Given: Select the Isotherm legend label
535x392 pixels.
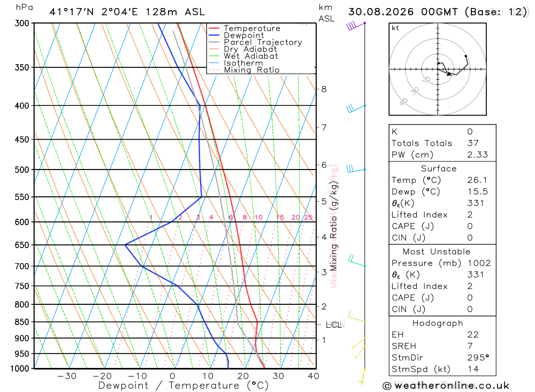Looking at the screenshot, I should [243, 63].
